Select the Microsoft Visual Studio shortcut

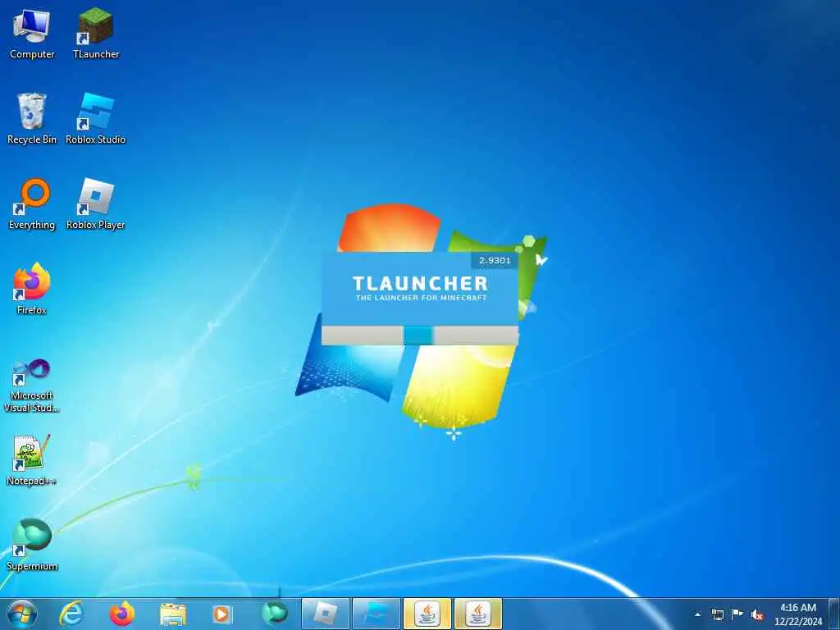[x=32, y=386]
